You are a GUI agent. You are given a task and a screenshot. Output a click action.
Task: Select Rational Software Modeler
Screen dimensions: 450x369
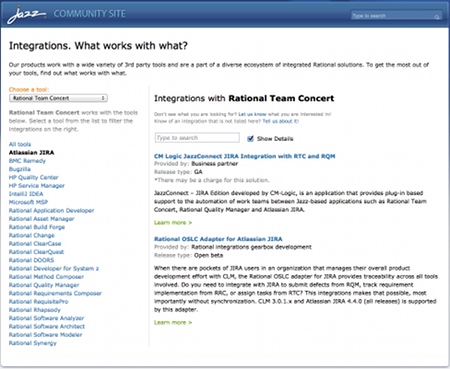tap(45, 335)
